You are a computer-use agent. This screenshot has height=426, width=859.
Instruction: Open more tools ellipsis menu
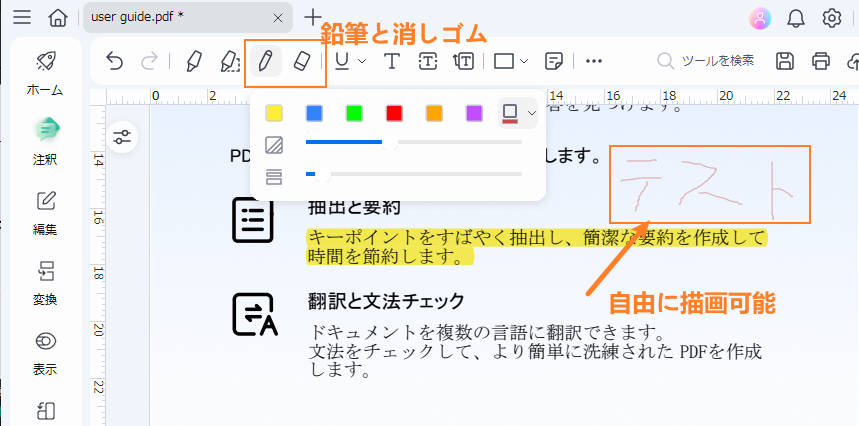coord(594,61)
